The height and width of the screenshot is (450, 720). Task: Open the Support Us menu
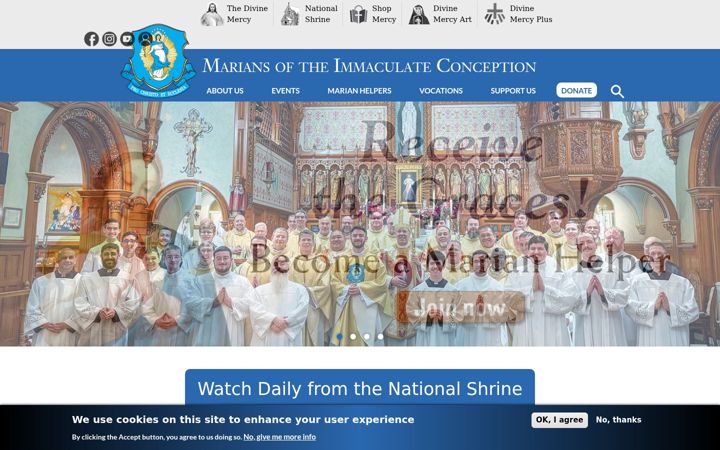point(513,91)
